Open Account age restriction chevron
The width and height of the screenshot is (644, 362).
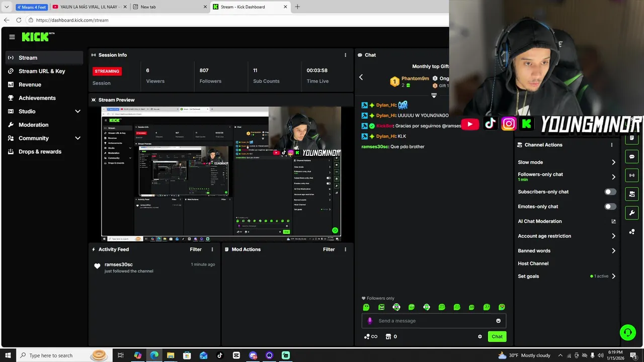(x=613, y=236)
